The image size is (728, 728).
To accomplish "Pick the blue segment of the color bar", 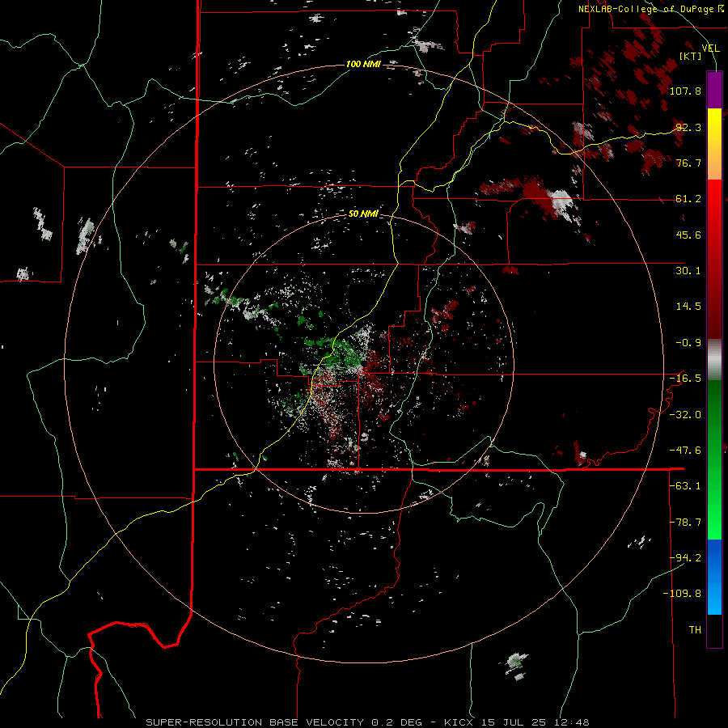I will tap(714, 577).
